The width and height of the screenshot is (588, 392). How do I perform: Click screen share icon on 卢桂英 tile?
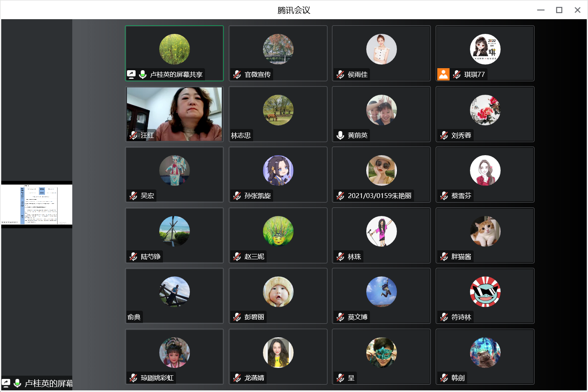(131, 74)
